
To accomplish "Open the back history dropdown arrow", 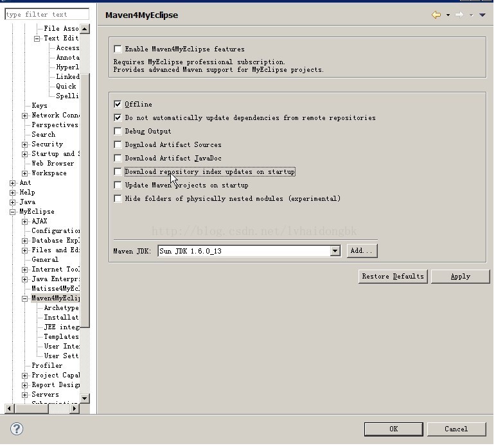I will [448, 15].
